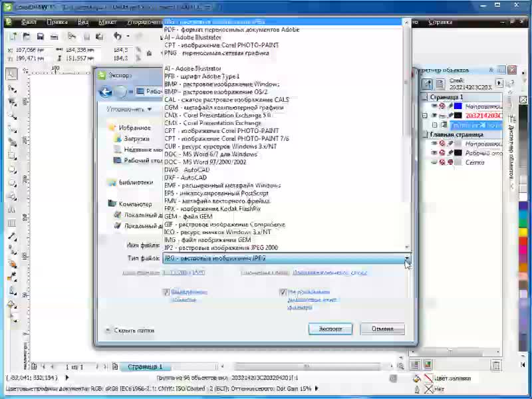Pick the Rectangle tool
Viewport: 532px width, 399px height.
[x=12, y=156]
